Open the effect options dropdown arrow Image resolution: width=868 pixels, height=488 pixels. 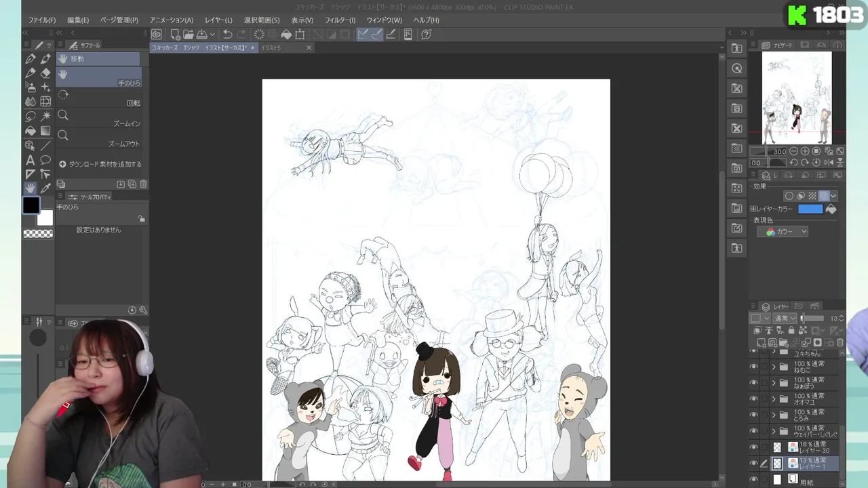click(833, 196)
